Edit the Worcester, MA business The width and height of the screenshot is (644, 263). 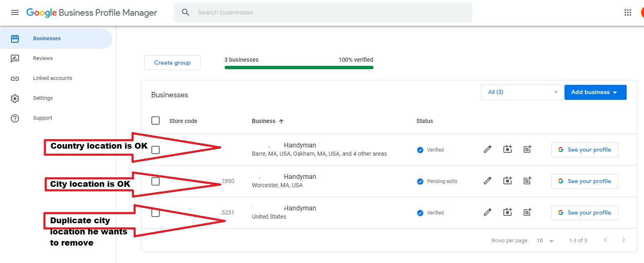tap(488, 181)
